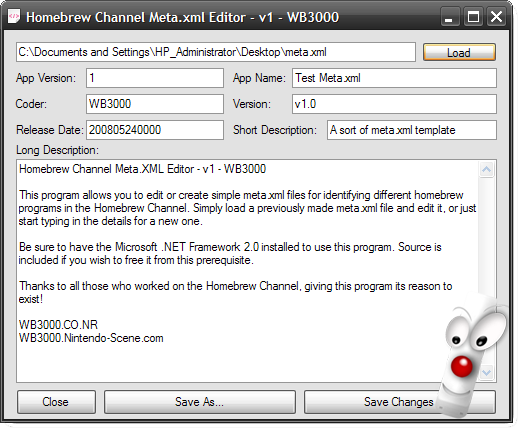Click the scroll up arrow in Long Description

click(x=486, y=170)
